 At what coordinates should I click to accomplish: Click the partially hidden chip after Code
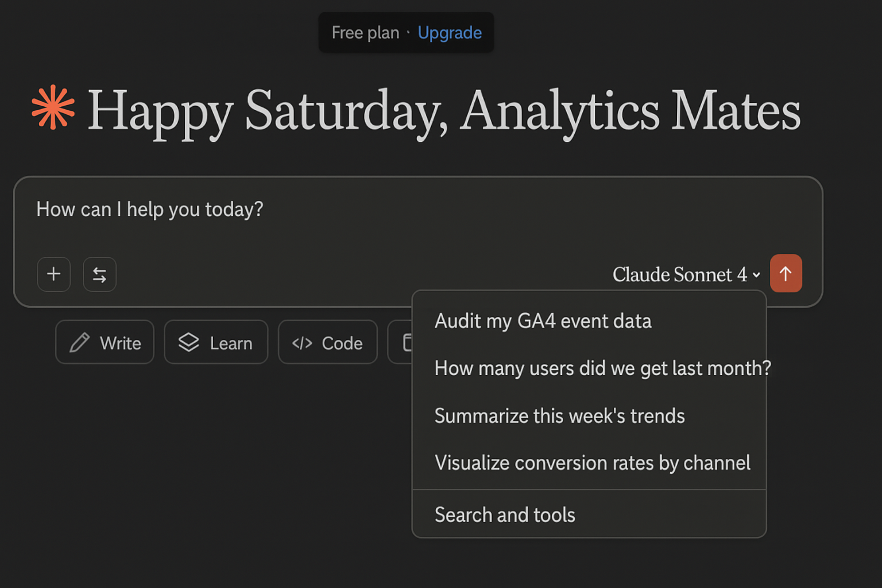coord(401,342)
